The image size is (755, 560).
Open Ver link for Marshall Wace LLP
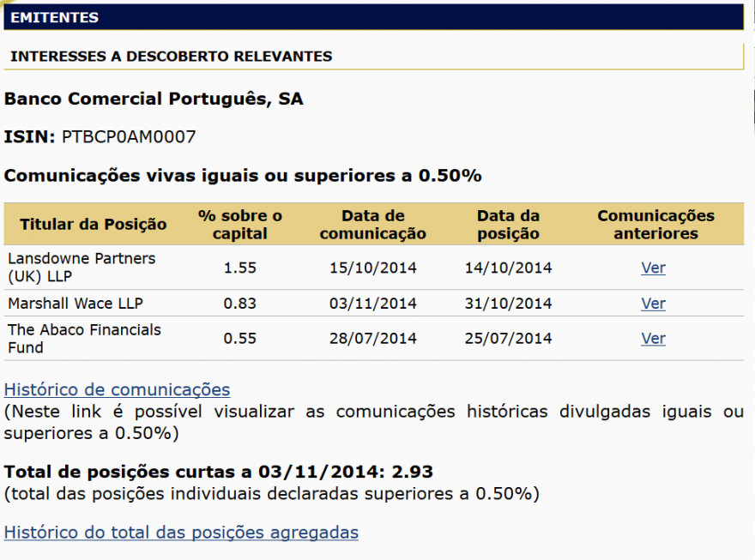(653, 304)
